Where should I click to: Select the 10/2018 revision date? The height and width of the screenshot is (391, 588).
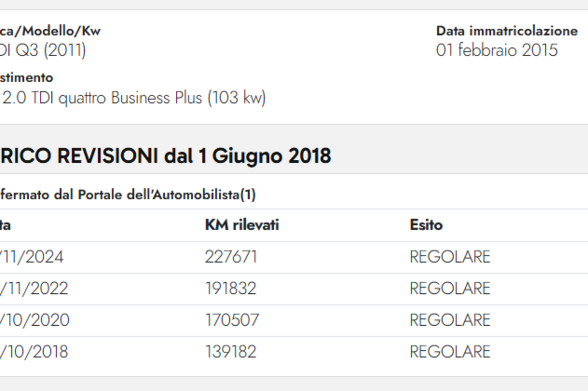click(x=34, y=352)
